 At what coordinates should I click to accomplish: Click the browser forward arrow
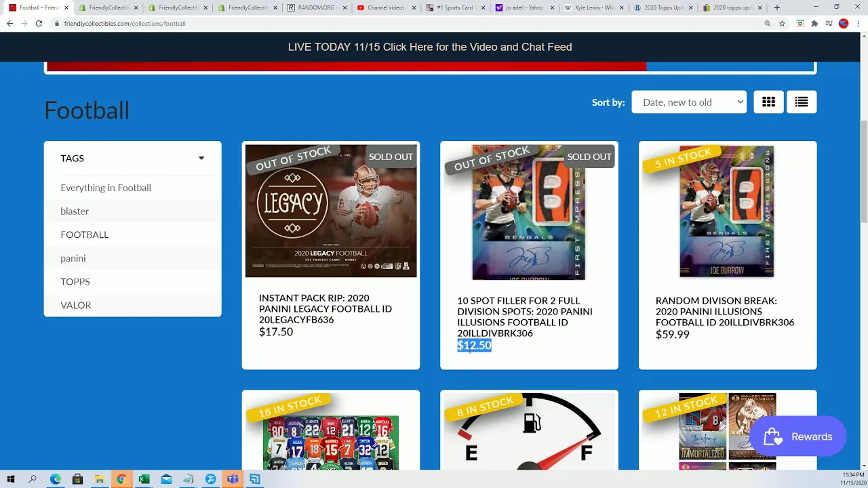[x=24, y=23]
